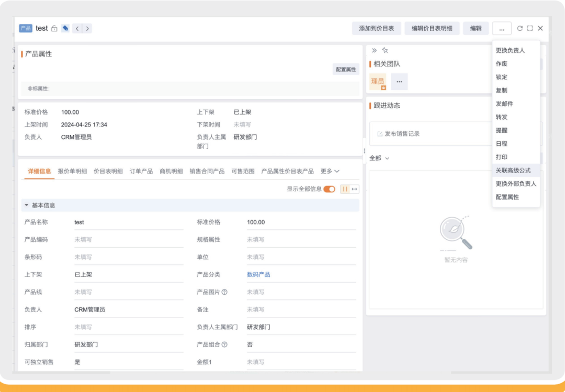The height and width of the screenshot is (392, 565).
Task: Click the pin icon above 相关团队
Action: [385, 50]
